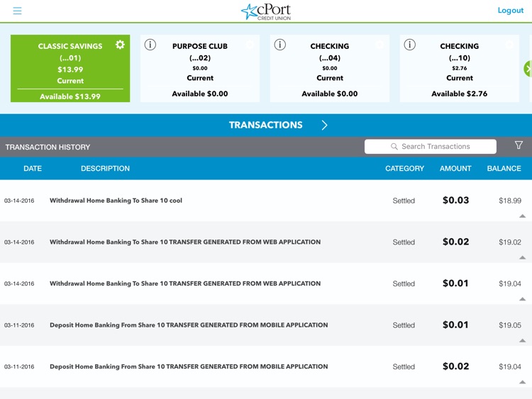Click the $0.03 amount value
Viewport: 532px width, 399px height.
tap(455, 201)
